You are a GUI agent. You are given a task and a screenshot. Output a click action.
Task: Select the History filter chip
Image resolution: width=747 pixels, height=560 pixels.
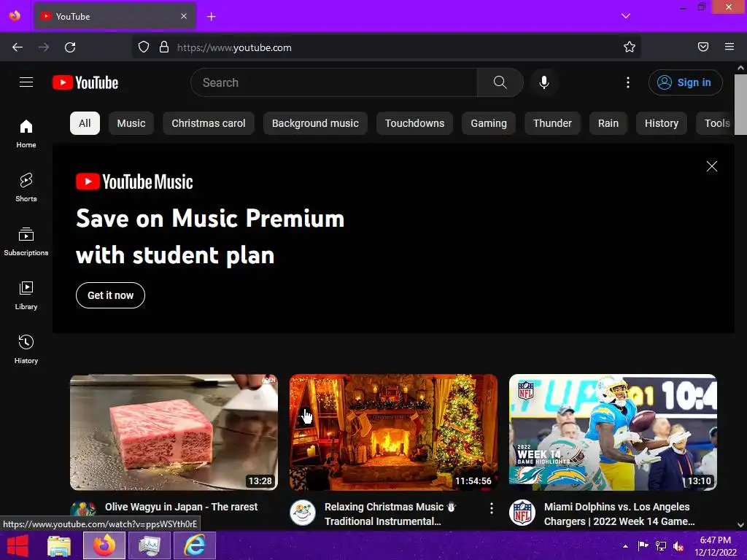tap(661, 123)
